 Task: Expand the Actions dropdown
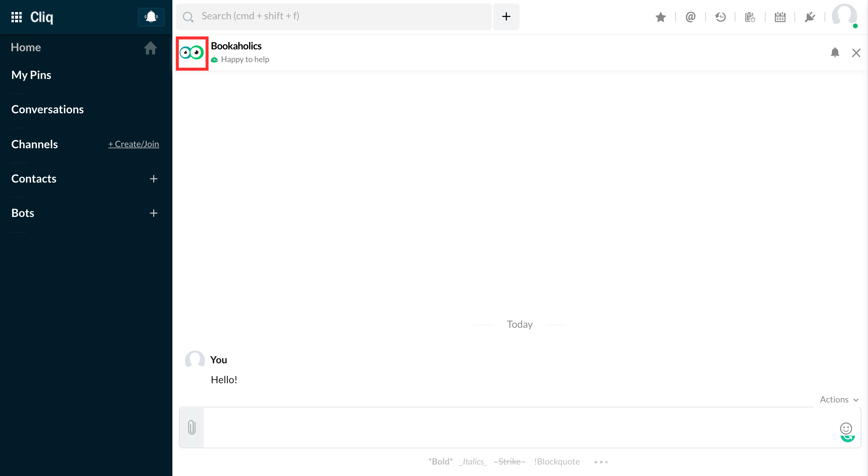tap(839, 400)
